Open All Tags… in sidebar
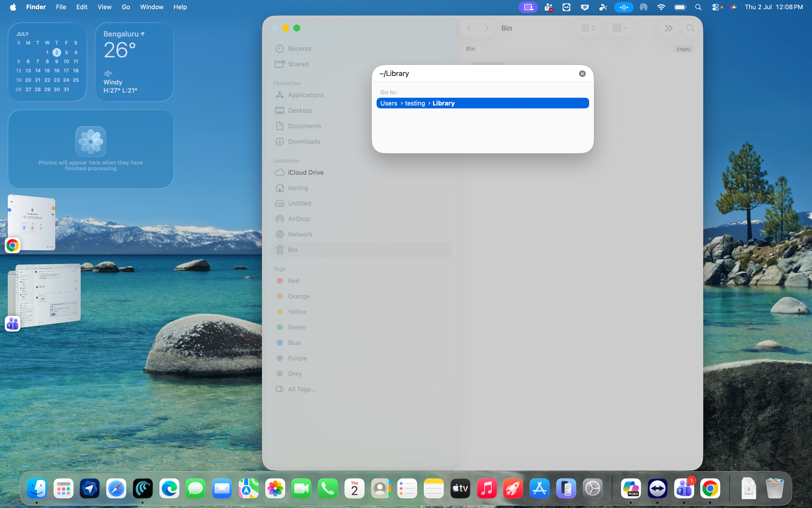This screenshot has height=508, width=812. pos(361,389)
